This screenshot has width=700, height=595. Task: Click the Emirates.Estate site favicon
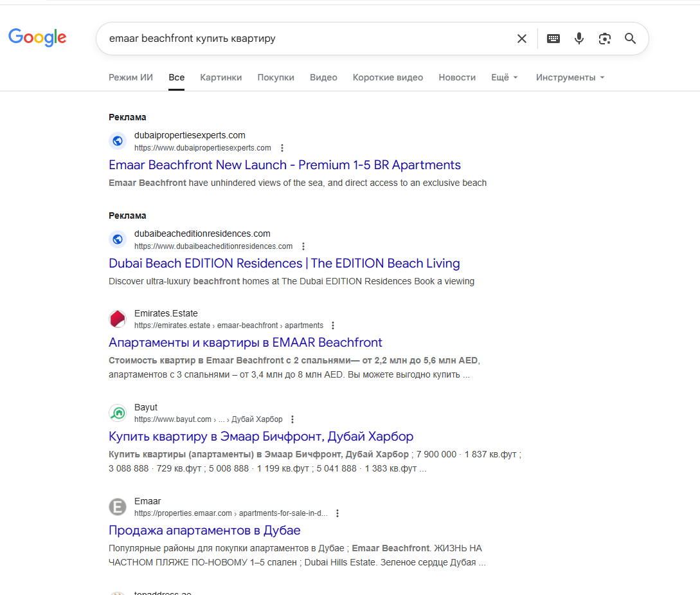click(118, 319)
